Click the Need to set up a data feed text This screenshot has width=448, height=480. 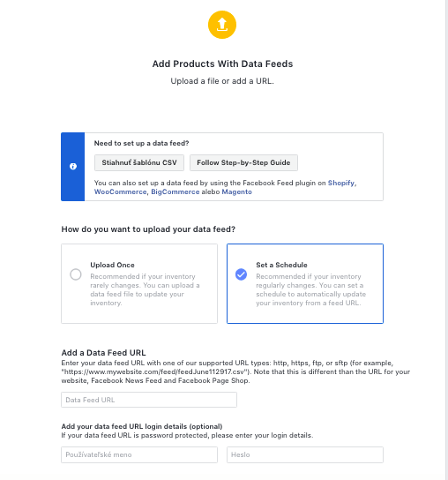pyautogui.click(x=141, y=143)
